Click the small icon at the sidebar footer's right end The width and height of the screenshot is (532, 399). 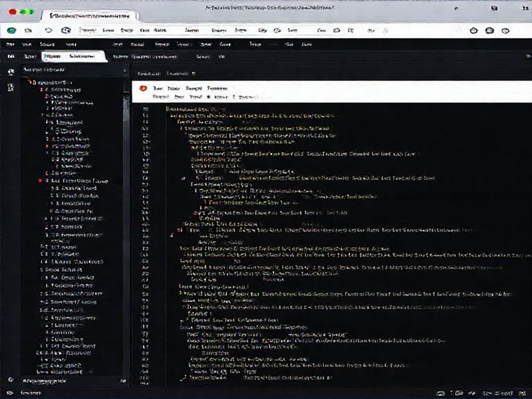tap(122, 380)
